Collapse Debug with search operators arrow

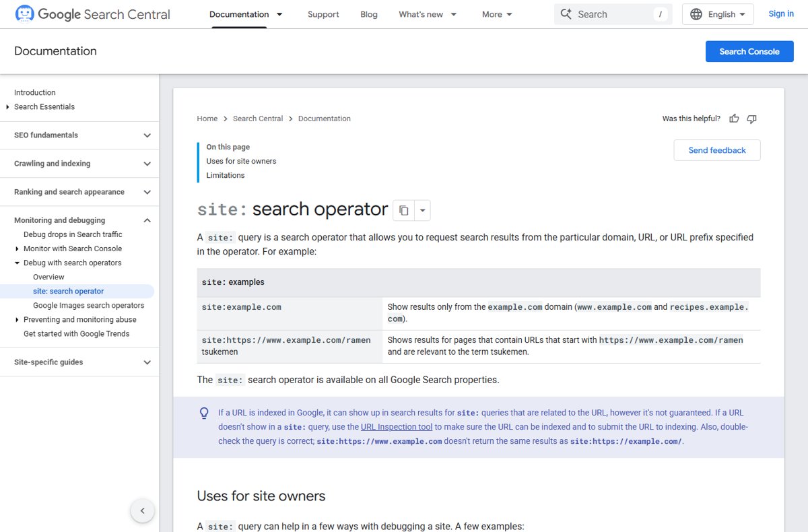(x=17, y=263)
